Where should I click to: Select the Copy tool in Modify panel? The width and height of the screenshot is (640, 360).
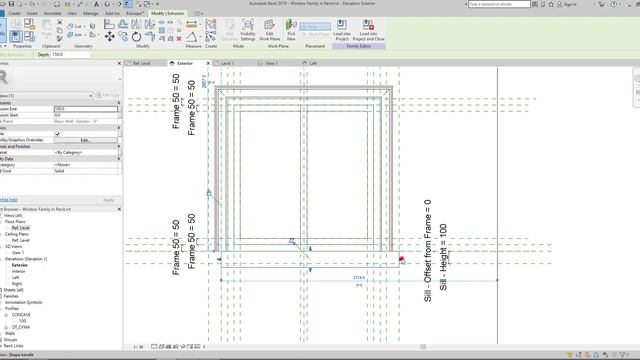[123, 37]
